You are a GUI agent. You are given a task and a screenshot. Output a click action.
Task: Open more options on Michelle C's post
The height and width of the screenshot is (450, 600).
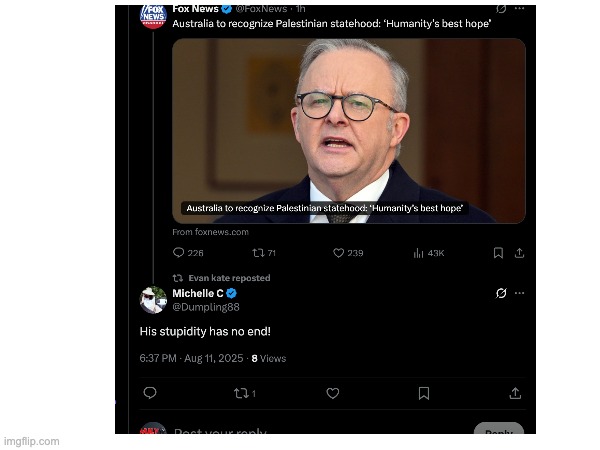(519, 293)
